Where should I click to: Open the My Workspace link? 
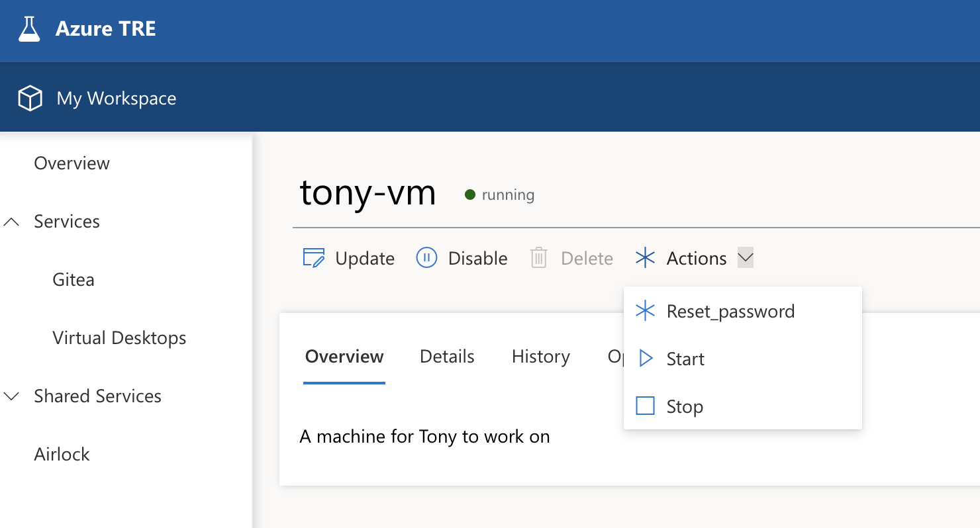coord(117,99)
